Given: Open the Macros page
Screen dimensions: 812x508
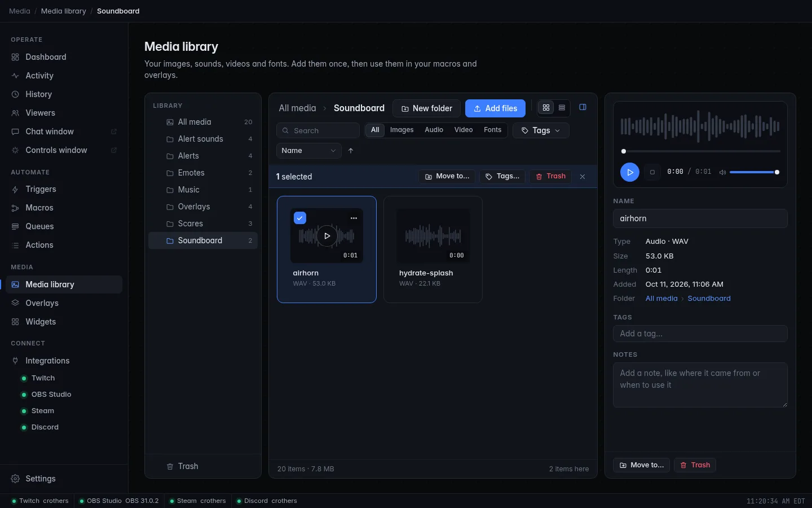Looking at the screenshot, I should tap(64, 208).
